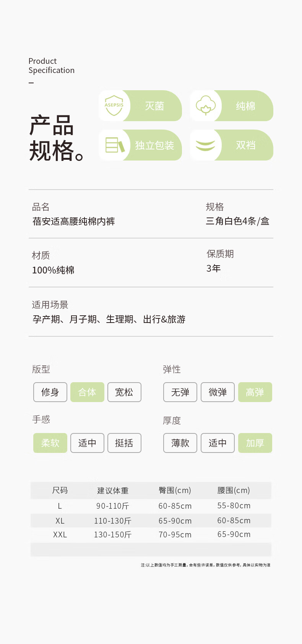Screen dimensions: 302x644
Task: Choose 微弹 elasticity option
Action: 218,392
